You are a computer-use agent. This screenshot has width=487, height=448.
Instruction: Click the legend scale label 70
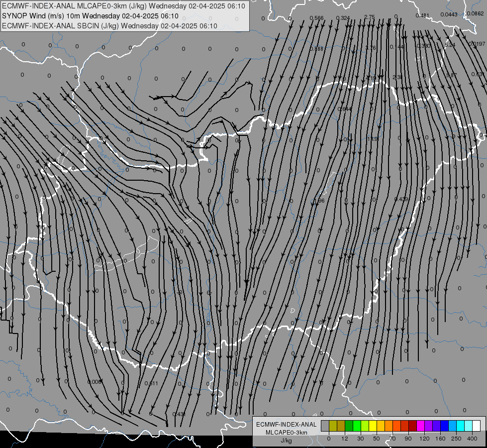point(392,439)
